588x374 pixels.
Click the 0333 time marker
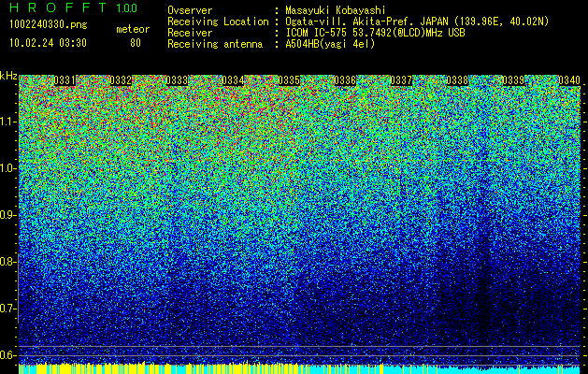point(177,80)
